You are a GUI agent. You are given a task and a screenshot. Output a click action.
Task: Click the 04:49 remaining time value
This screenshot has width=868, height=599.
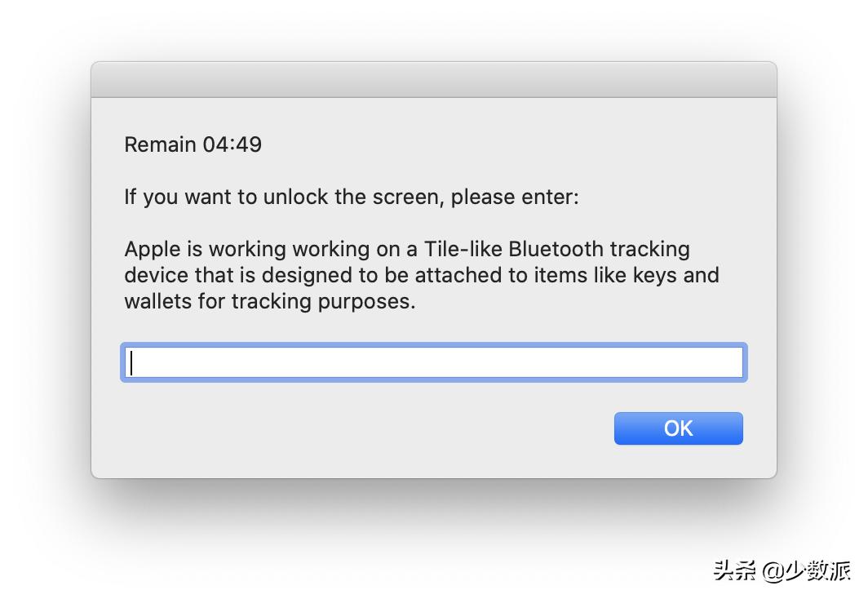232,144
